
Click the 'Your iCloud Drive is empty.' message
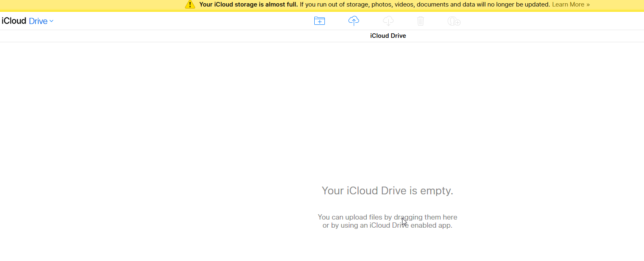[387, 191]
